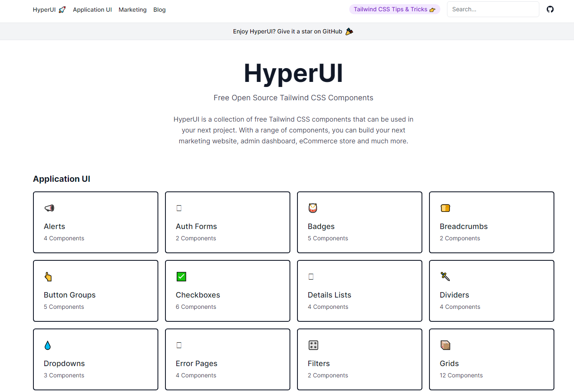Click '4 Components' under Details Lists

point(328,307)
